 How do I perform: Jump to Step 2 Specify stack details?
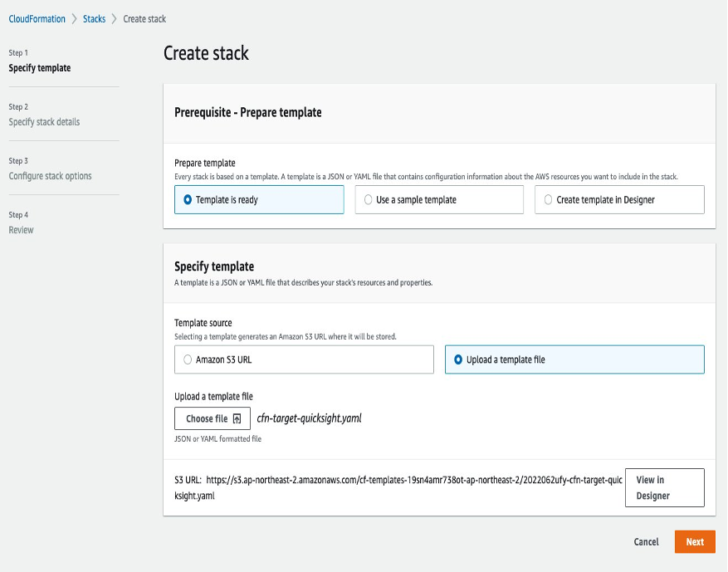point(44,122)
